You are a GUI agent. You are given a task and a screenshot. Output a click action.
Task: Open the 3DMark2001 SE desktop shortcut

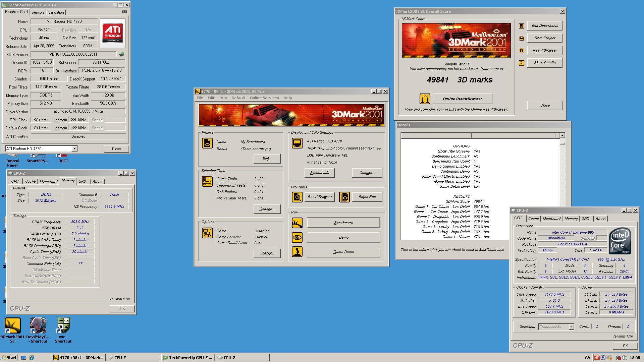[12, 330]
